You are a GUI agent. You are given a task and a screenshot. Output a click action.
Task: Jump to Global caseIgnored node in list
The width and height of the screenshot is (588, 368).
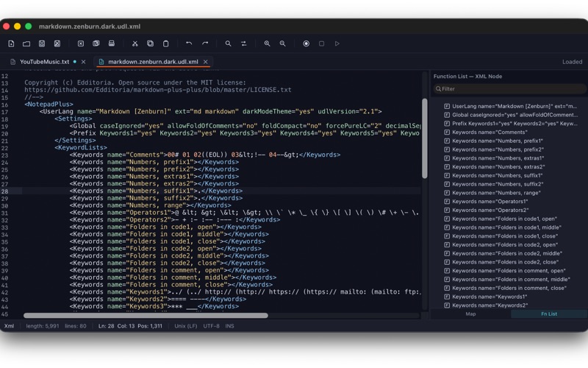[510, 115]
